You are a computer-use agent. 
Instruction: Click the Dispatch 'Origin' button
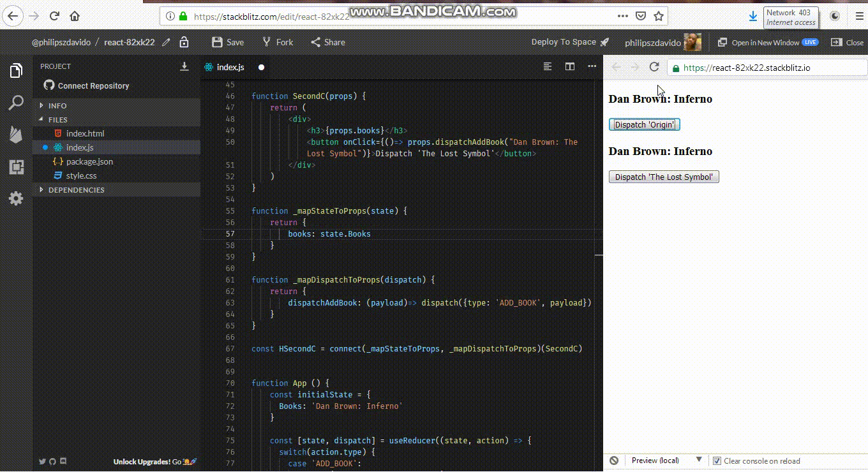tap(645, 124)
